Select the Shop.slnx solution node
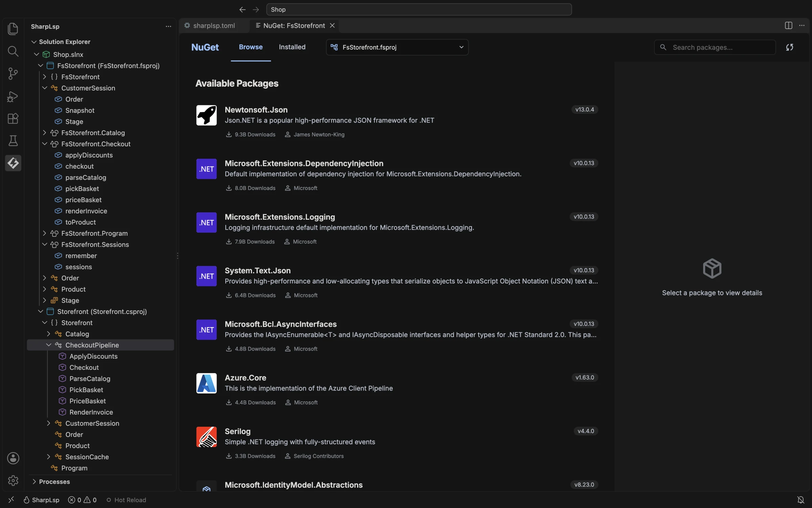Screen dimensions: 812x508 [x=68, y=55]
